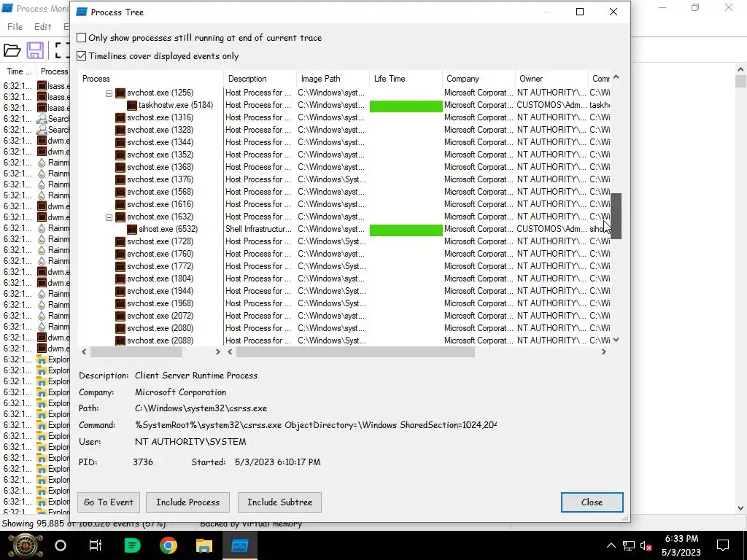The image size is (747, 560).
Task: Click the Time column header in Process Monitor
Action: tap(18, 71)
